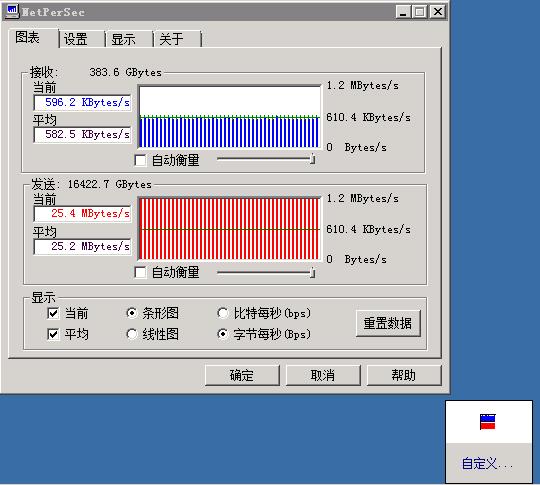Image resolution: width=540 pixels, height=485 pixels.
Task: Close the NetPerSec window
Action: 438,12
